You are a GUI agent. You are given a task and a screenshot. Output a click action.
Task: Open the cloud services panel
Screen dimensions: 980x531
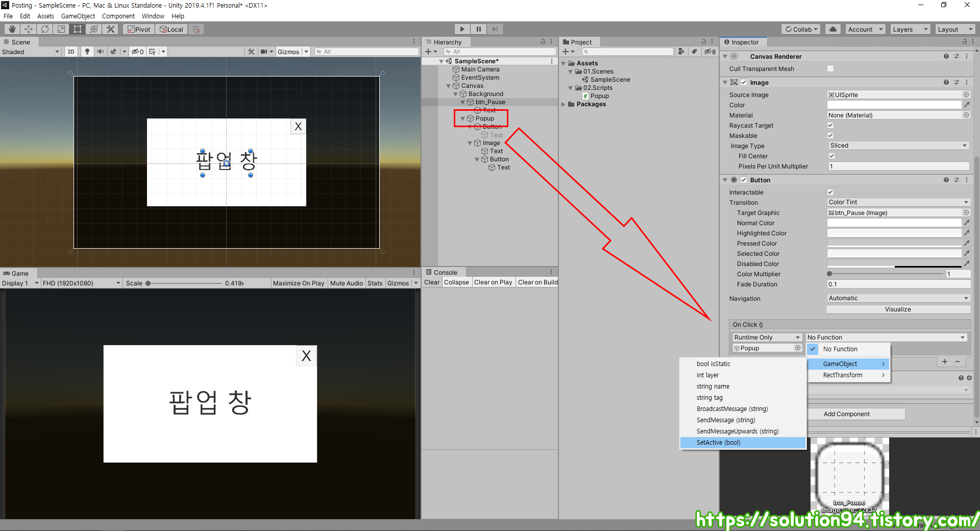coord(833,29)
